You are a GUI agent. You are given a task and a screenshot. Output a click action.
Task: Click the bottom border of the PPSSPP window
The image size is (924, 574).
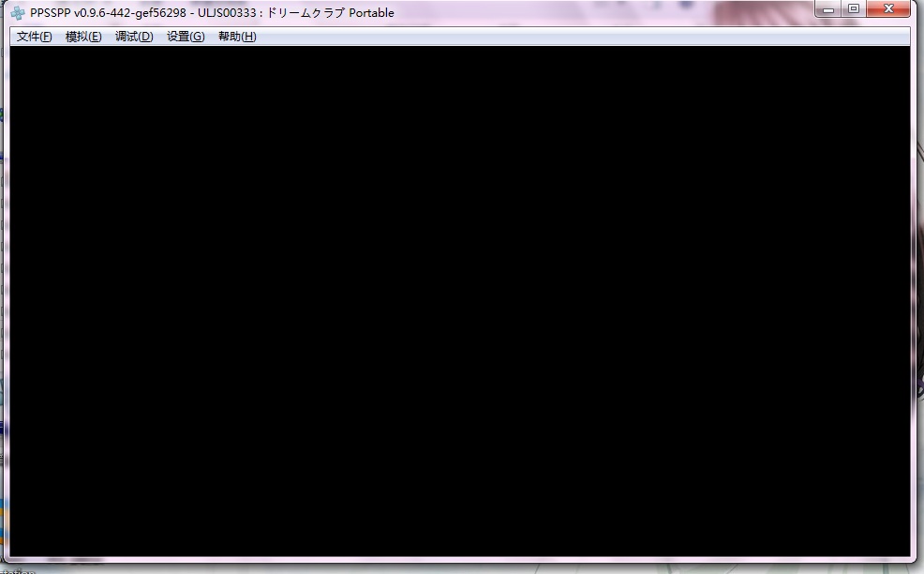click(459, 561)
